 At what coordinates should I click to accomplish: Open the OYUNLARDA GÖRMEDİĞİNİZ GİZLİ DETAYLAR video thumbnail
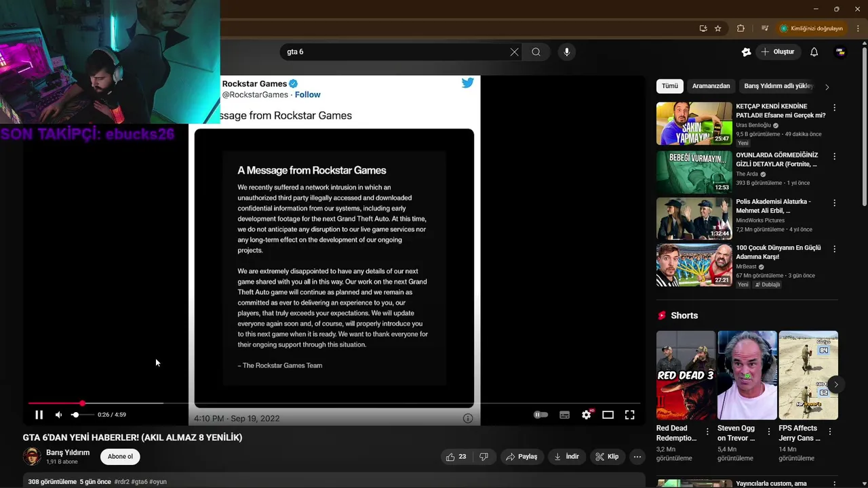pyautogui.click(x=694, y=172)
